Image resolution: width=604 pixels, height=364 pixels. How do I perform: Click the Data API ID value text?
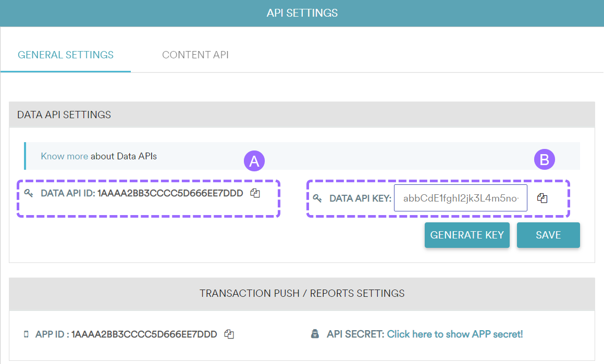click(x=170, y=193)
